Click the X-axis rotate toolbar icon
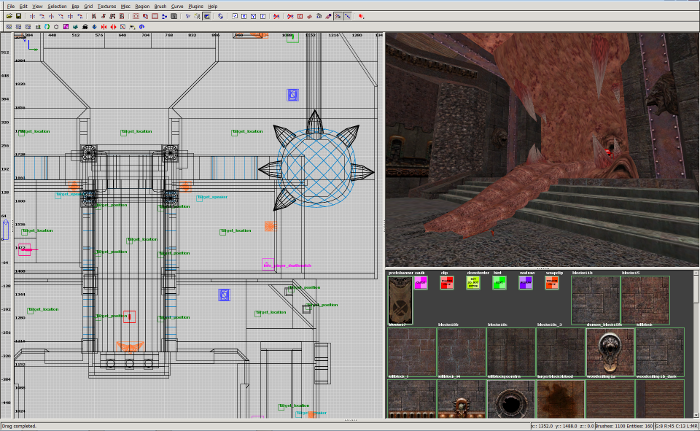700x431 pixels. [x=42, y=16]
